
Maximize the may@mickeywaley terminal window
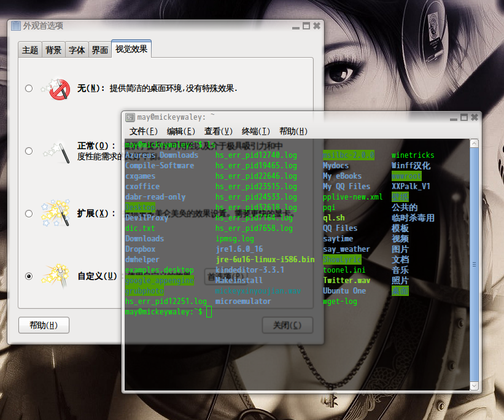click(464, 117)
